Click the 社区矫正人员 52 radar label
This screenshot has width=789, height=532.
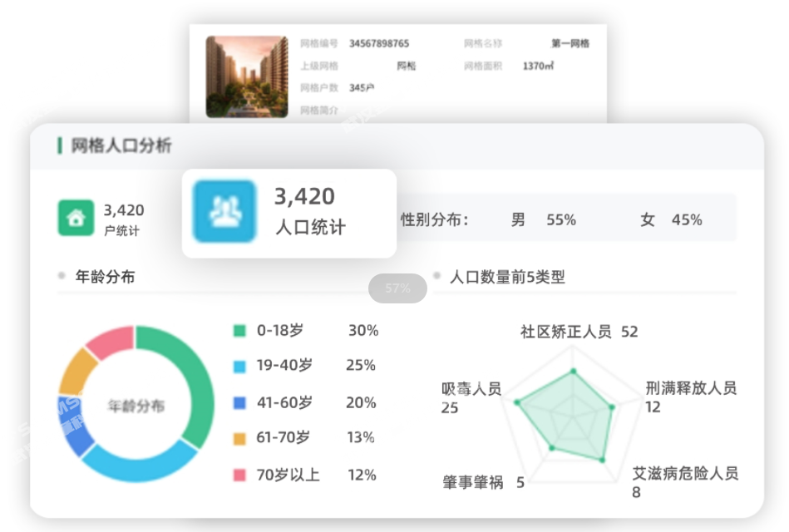pyautogui.click(x=579, y=332)
